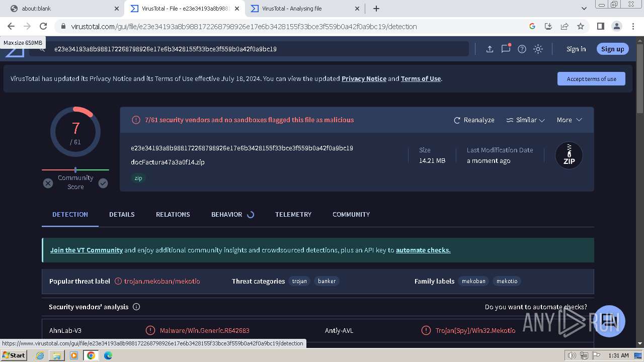The height and width of the screenshot is (362, 644).
Task: Click the zip tag chip
Action: pos(138,178)
